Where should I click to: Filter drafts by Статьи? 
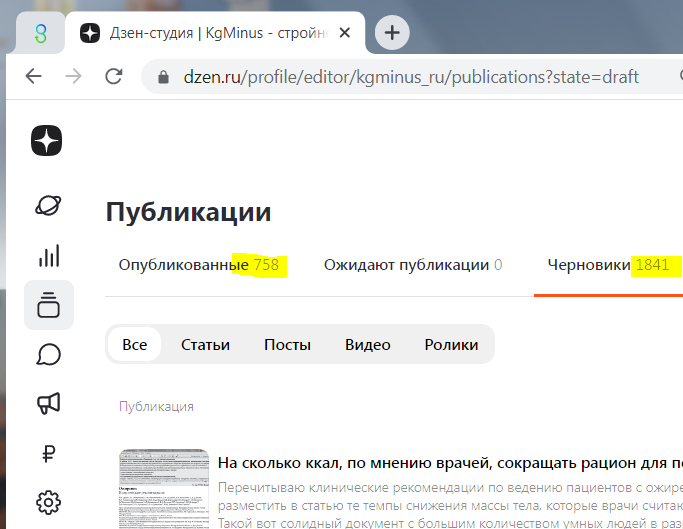click(x=205, y=344)
